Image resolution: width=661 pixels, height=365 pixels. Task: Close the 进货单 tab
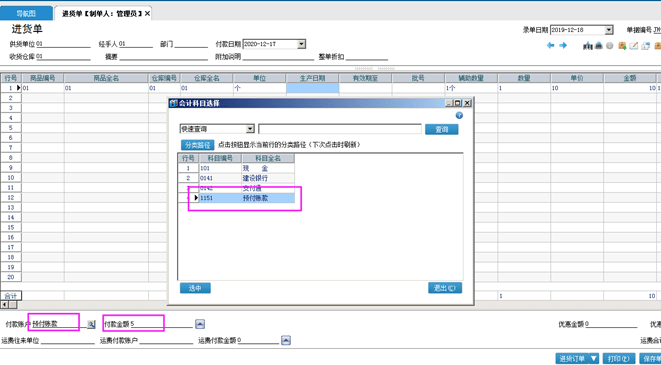(x=147, y=14)
